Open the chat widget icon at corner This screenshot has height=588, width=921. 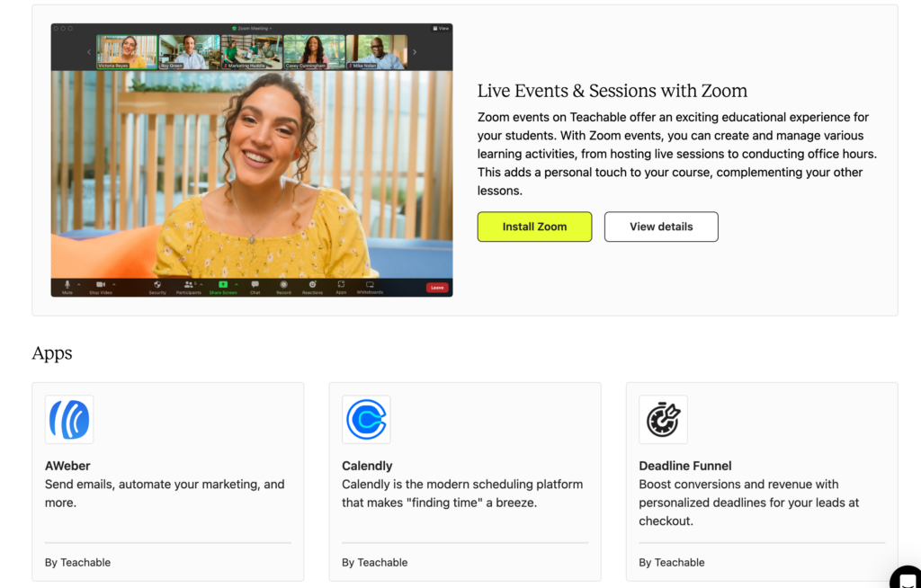907,578
